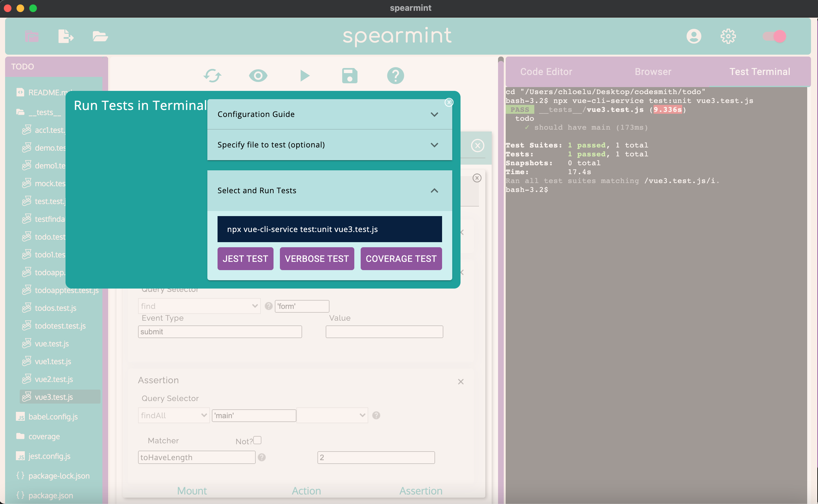Click the macOS yellow minimize button

(x=20, y=8)
